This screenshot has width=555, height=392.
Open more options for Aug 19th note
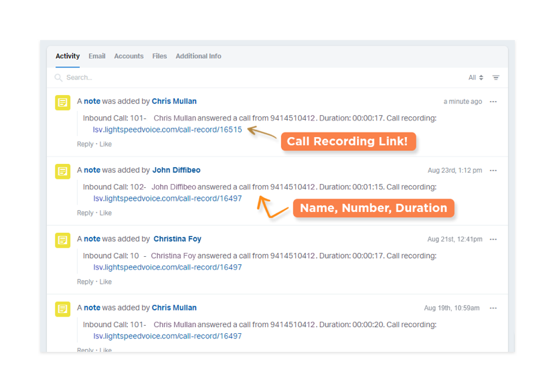(493, 308)
